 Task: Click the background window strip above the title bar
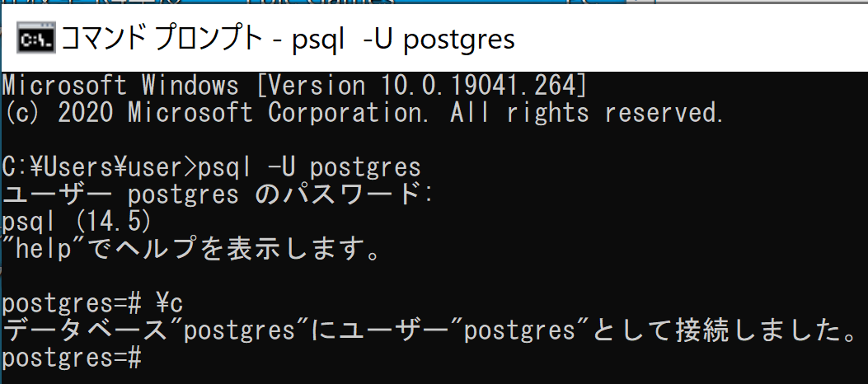(434, 3)
